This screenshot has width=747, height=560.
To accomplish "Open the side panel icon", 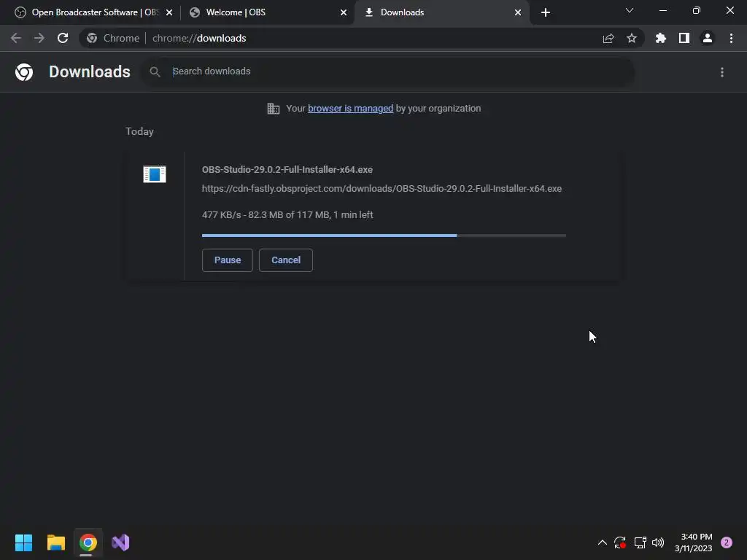I will click(x=684, y=38).
